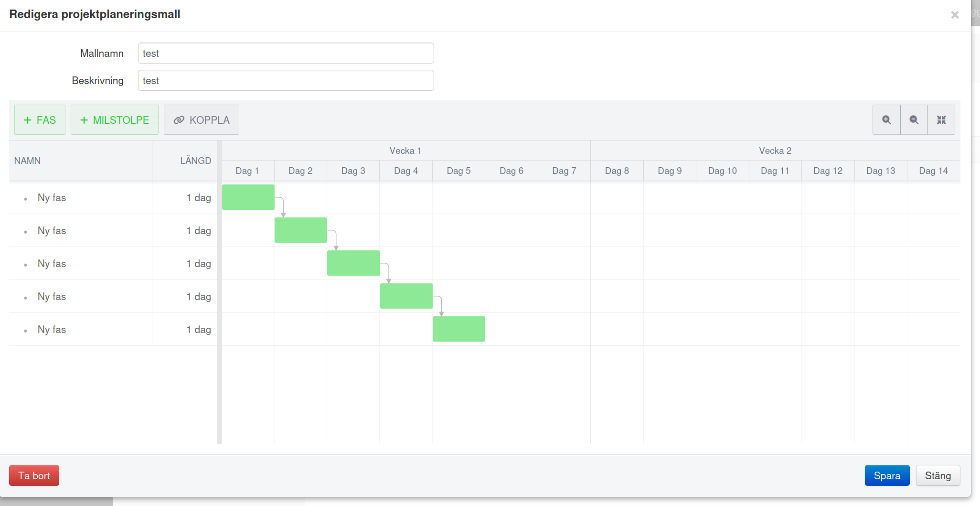Click the green bar on Dag 5
This screenshot has width=980, height=506.
459,329
